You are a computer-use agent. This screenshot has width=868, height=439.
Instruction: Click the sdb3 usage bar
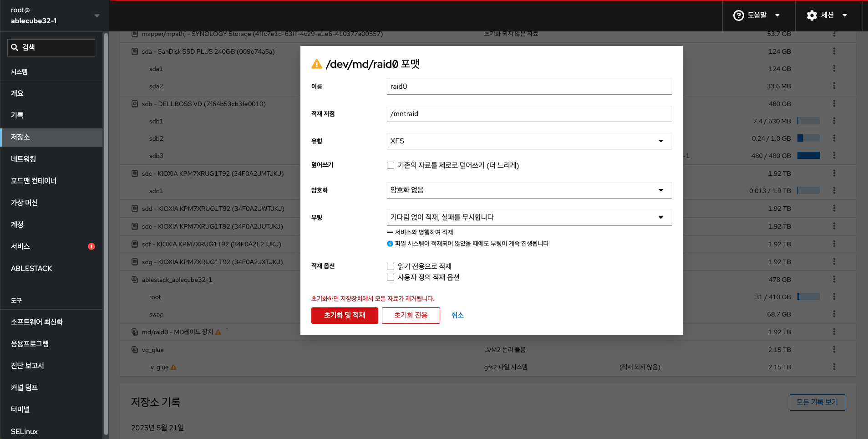(x=808, y=156)
